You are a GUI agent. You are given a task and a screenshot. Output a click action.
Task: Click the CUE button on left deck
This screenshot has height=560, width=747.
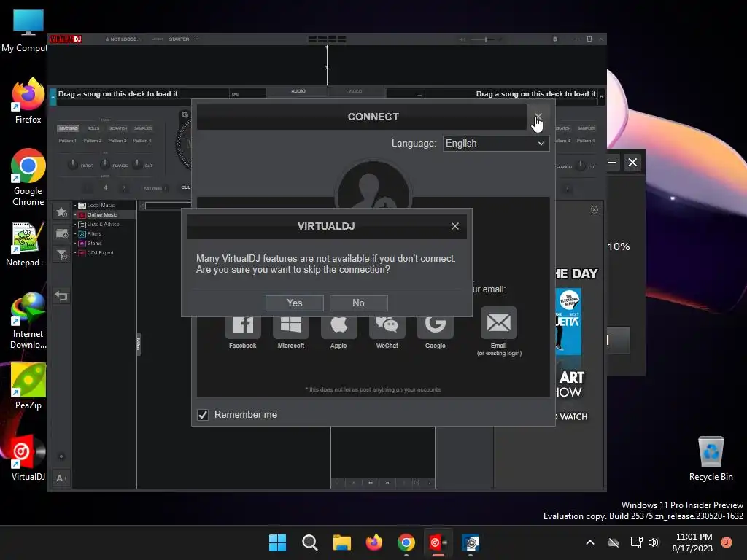pyautogui.click(x=186, y=187)
